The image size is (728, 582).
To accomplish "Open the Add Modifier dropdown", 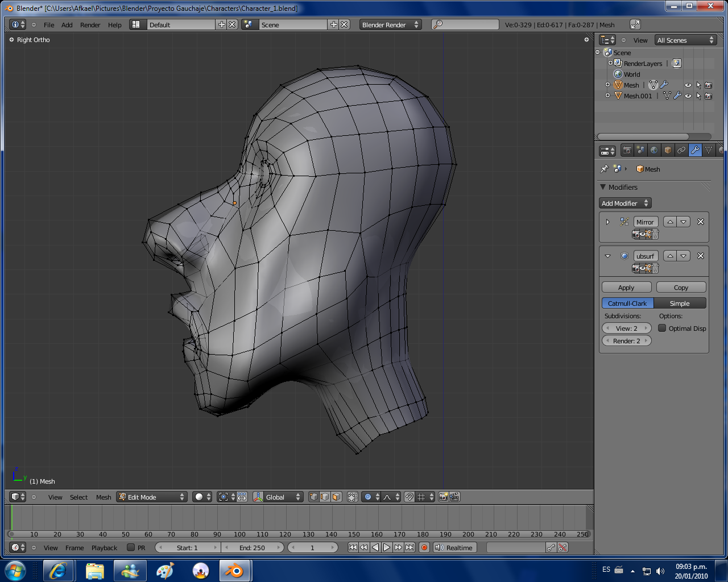I will [624, 203].
